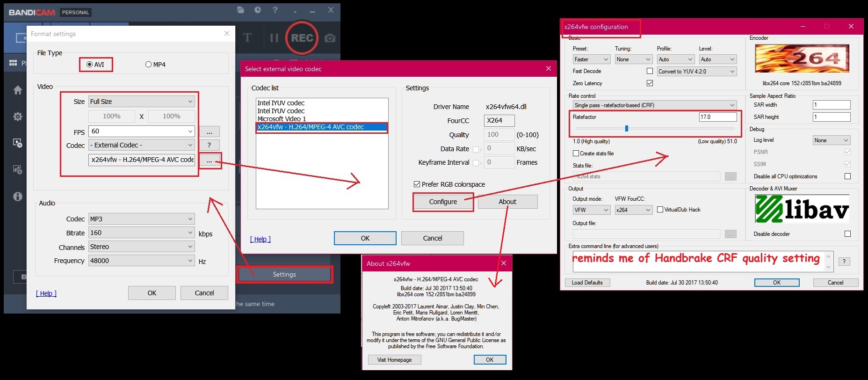This screenshot has height=380, width=868.
Task: Select the text T tool in Bandicam toolbar
Action: [247, 38]
